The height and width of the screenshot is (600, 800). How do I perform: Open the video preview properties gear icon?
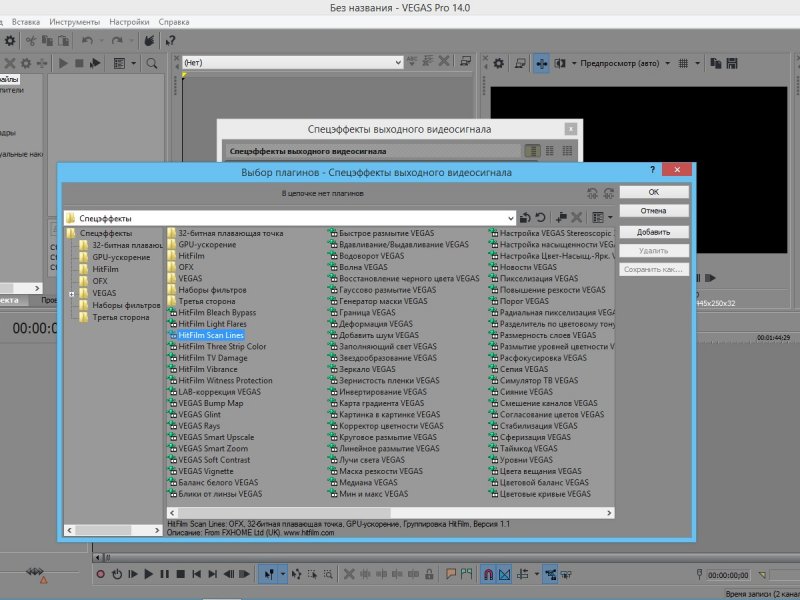tap(498, 63)
